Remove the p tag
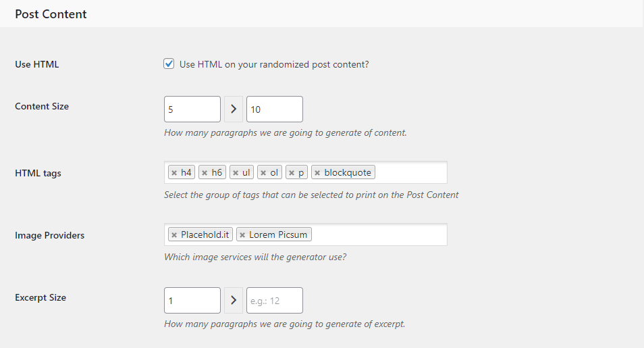The height and width of the screenshot is (348, 644). pos(292,173)
